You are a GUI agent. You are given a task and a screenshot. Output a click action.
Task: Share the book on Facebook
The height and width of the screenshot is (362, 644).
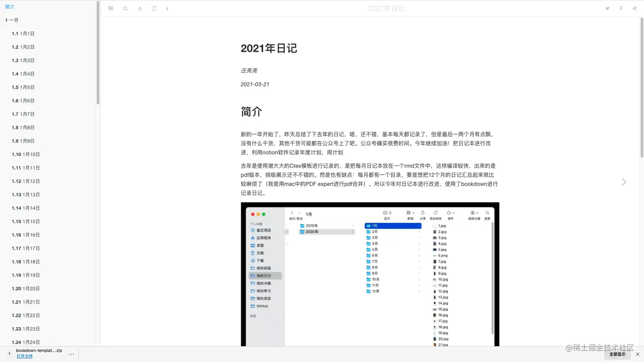(621, 8)
